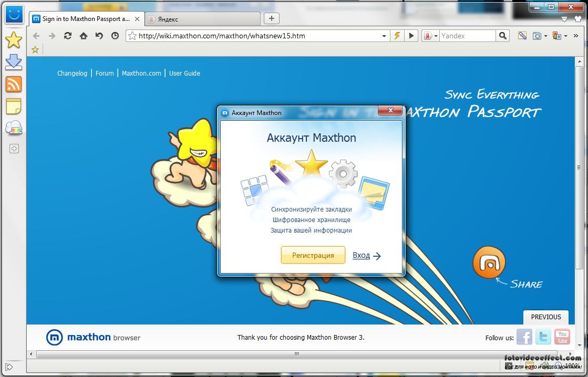
Task: Open the Facebook follow icon
Action: pos(524,337)
